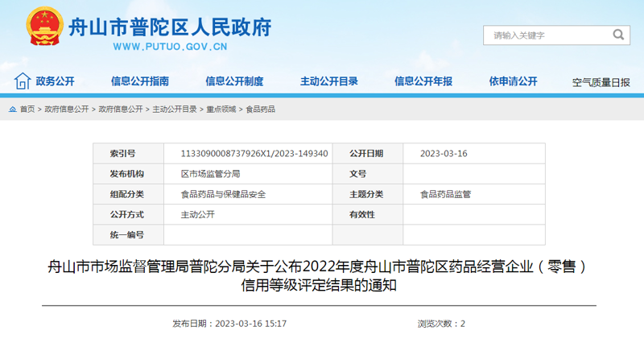644x339 pixels.
Task: Click the 主动公开 value cell
Action: (x=248, y=214)
